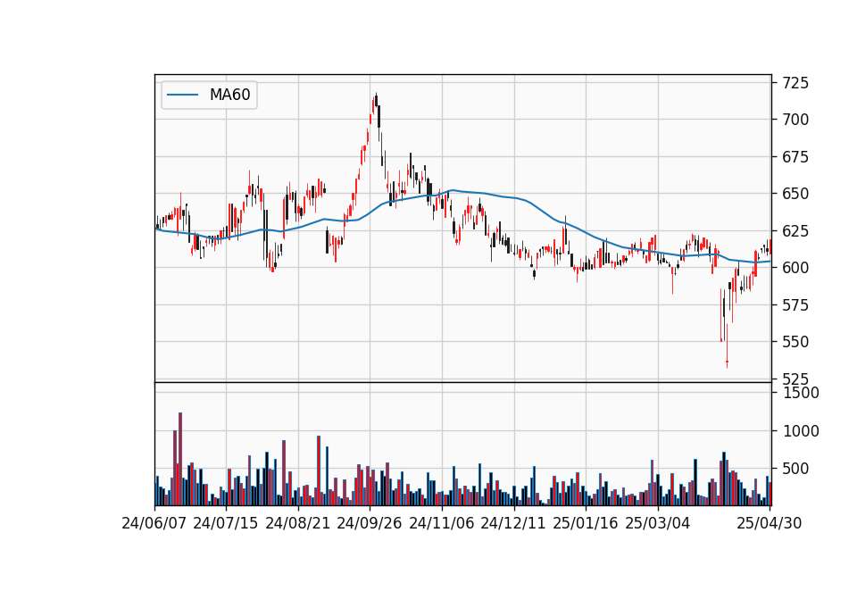Image resolution: width=857 pixels, height=616 pixels.
Task: Click the lowest candlestick wick near 535
Action: click(727, 346)
